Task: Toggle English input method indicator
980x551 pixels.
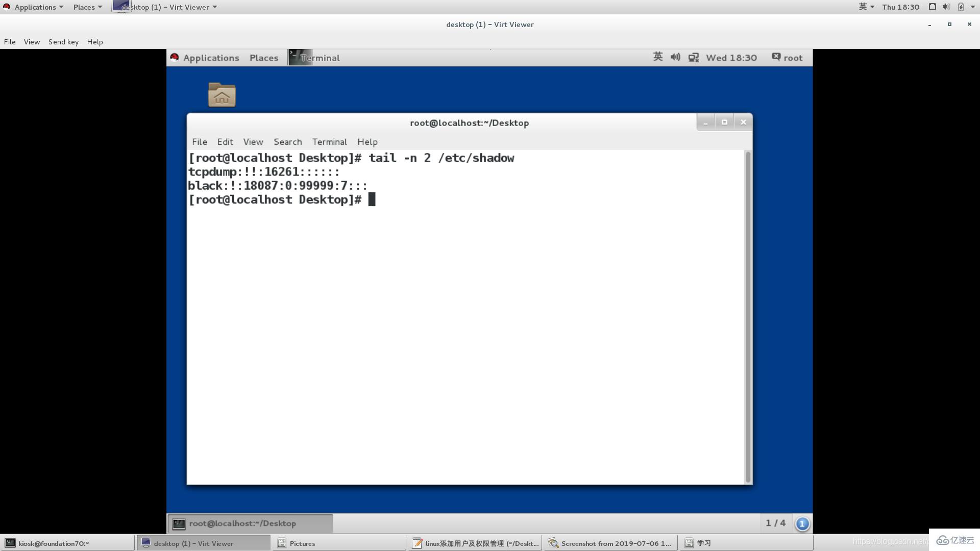Action: 657,57
